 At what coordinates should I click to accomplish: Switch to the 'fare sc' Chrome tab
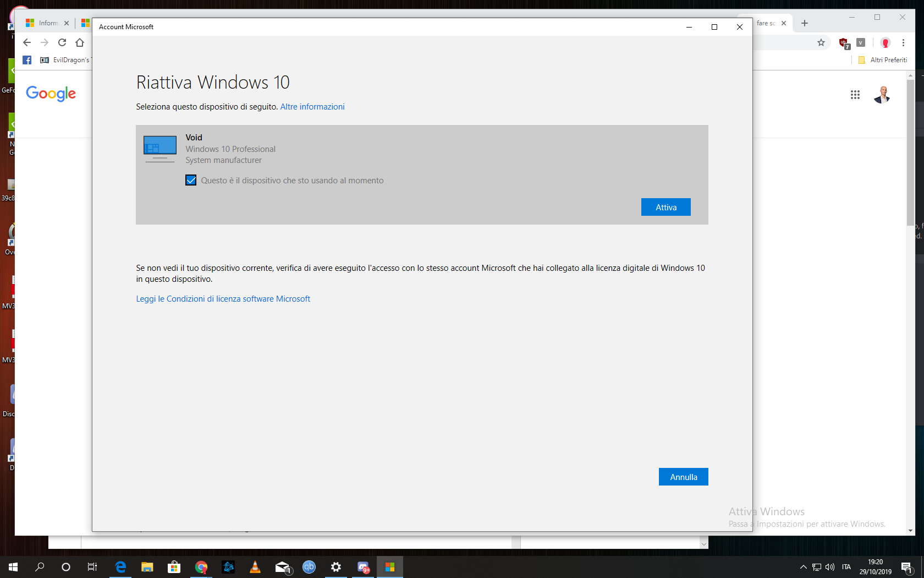tap(766, 23)
